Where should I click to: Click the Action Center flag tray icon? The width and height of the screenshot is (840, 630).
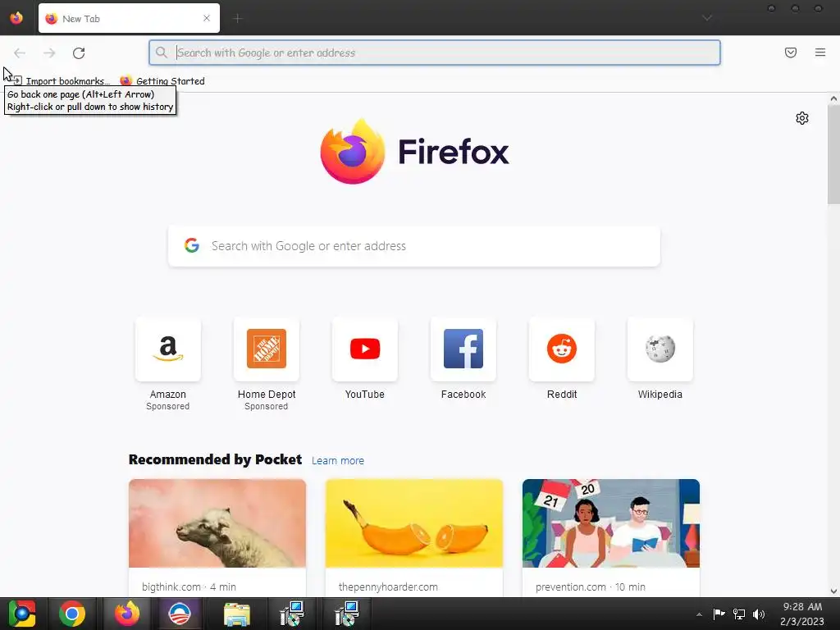pos(719,614)
